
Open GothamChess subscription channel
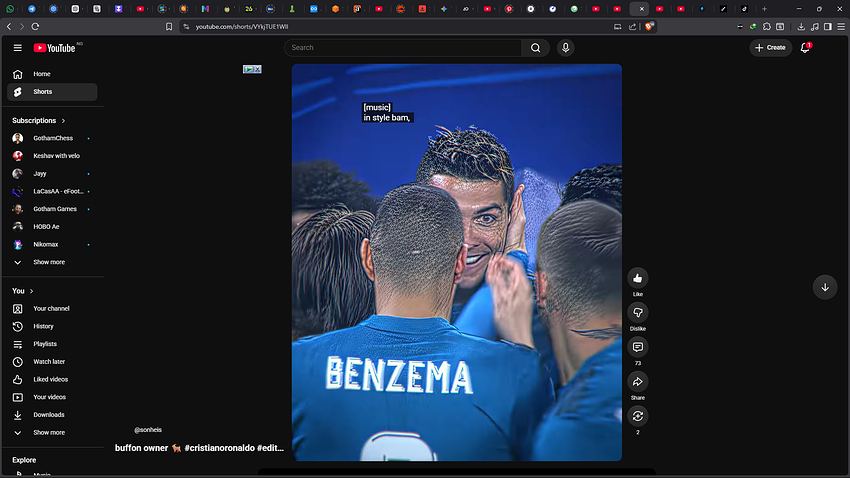(x=52, y=138)
